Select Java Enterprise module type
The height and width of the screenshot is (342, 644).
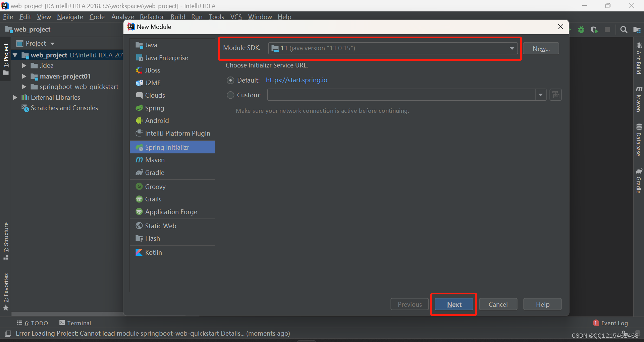click(x=172, y=58)
